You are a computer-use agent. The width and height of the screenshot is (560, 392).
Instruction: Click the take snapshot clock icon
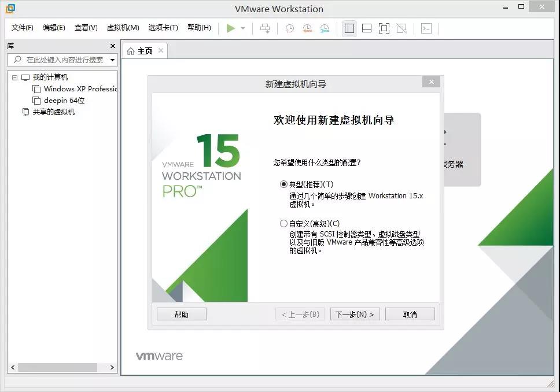point(289,28)
